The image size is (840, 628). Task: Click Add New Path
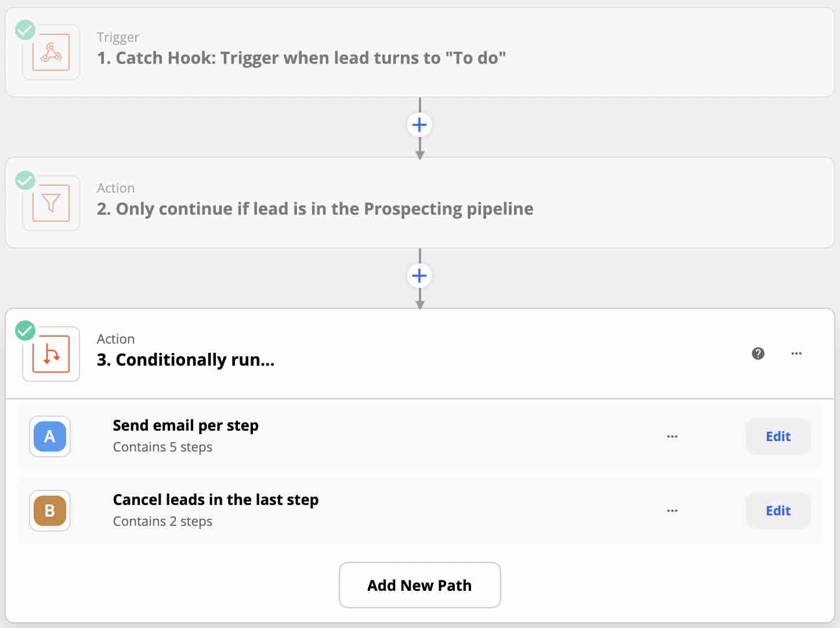419,585
